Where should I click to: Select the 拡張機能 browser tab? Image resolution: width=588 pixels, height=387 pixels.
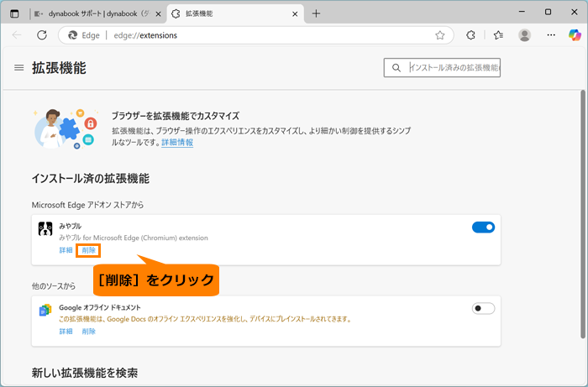click(235, 14)
